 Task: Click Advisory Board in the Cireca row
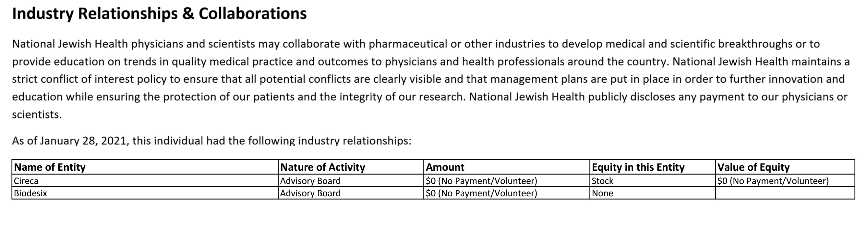pyautogui.click(x=310, y=181)
